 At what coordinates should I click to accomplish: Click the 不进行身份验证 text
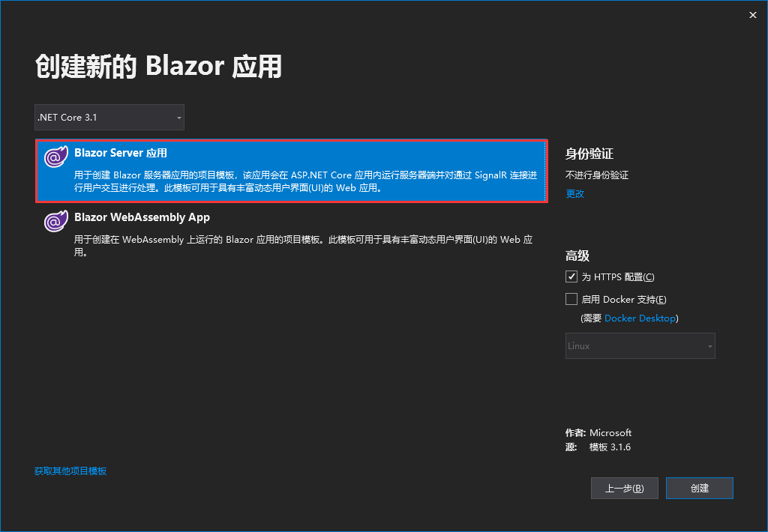coord(597,175)
